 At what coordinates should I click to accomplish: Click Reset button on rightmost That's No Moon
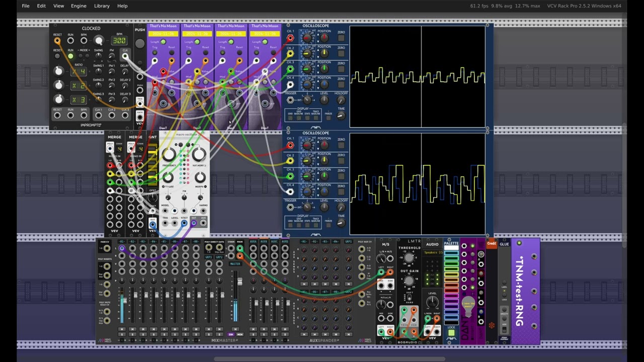(273, 52)
